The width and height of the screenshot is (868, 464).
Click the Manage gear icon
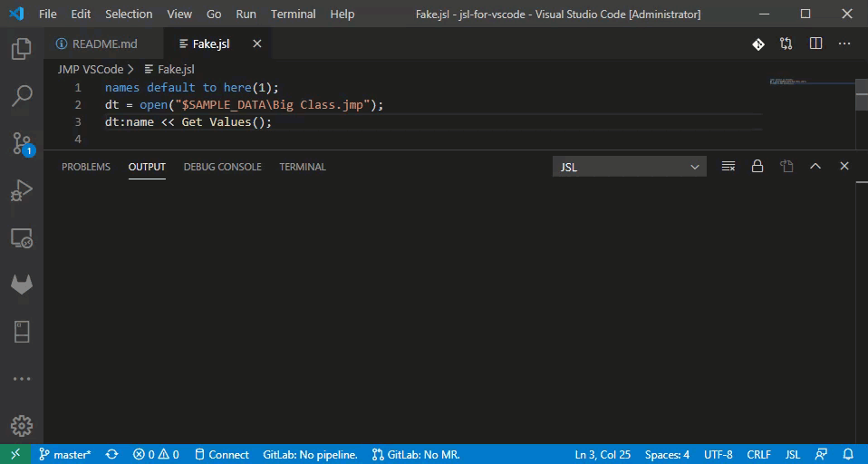[22, 426]
